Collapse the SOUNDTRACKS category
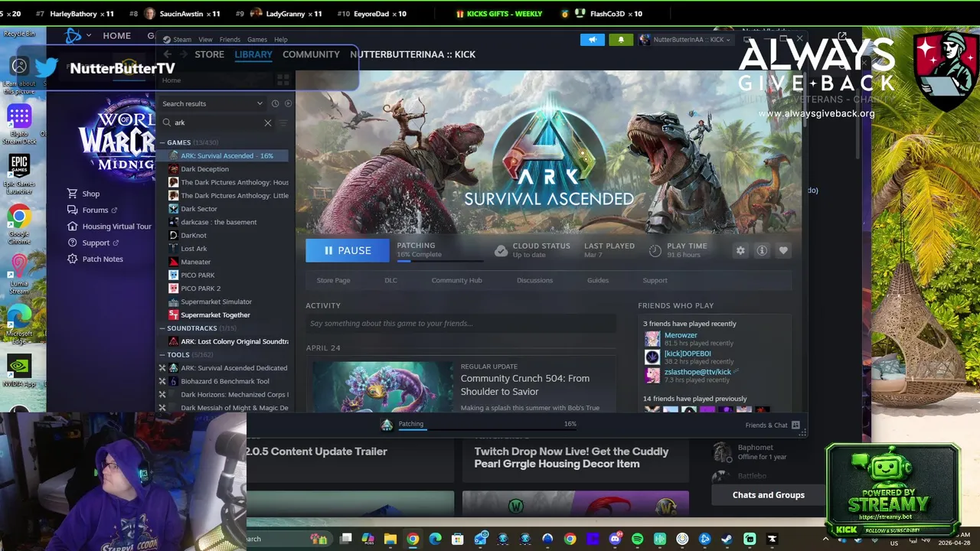The image size is (980, 551). tap(162, 328)
